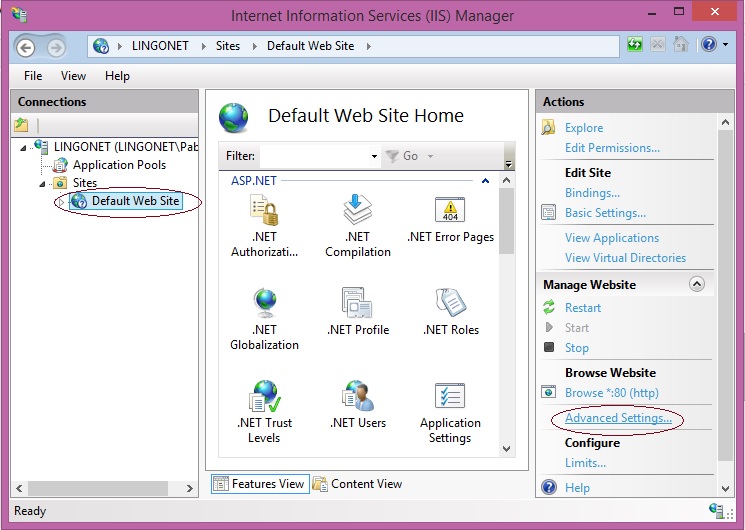The height and width of the screenshot is (530, 745).
Task: Click the Back navigation arrow
Action: pos(26,48)
